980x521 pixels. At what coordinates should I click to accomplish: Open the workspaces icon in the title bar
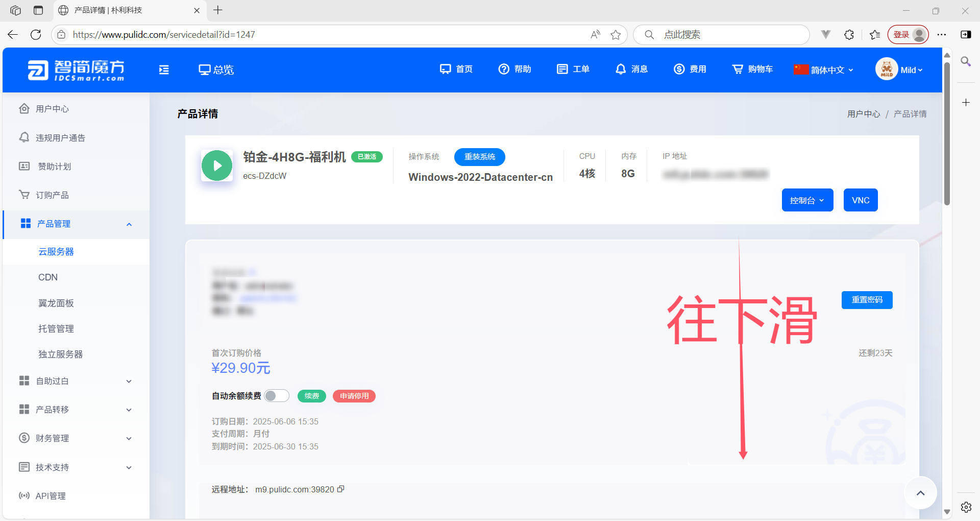pos(16,10)
